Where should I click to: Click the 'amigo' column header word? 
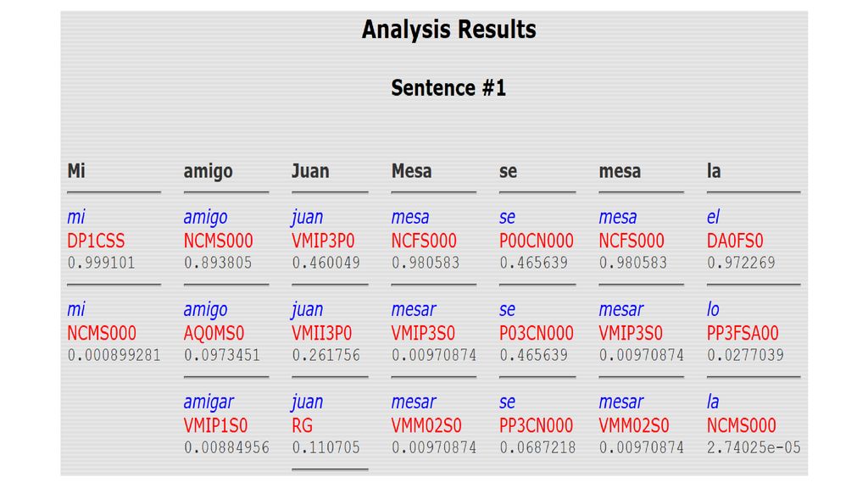209,171
